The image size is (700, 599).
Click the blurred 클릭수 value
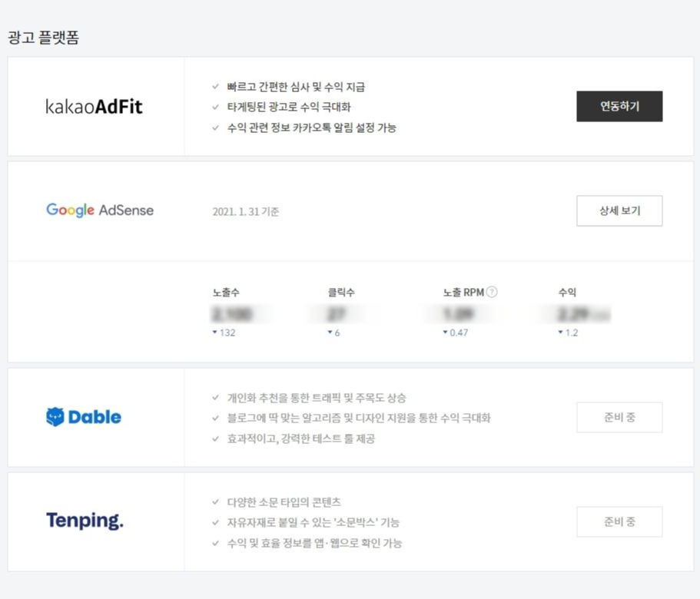pos(337,314)
